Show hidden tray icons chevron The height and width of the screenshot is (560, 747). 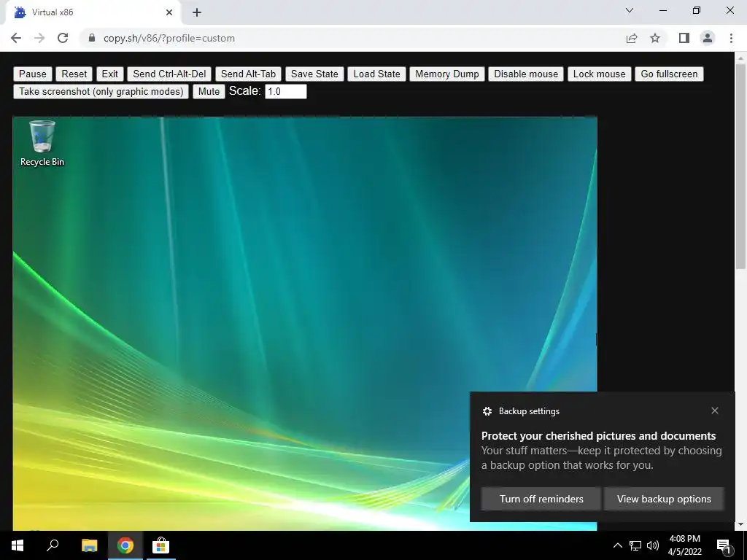617,545
